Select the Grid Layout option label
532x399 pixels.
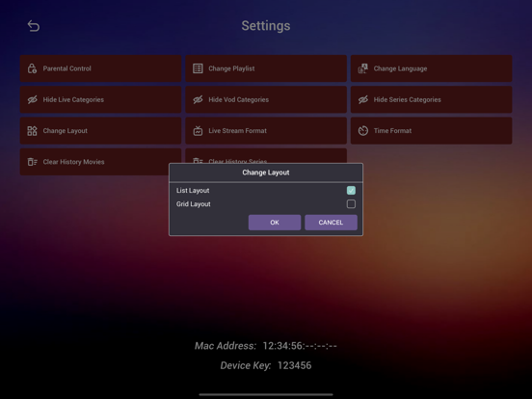[x=194, y=204]
